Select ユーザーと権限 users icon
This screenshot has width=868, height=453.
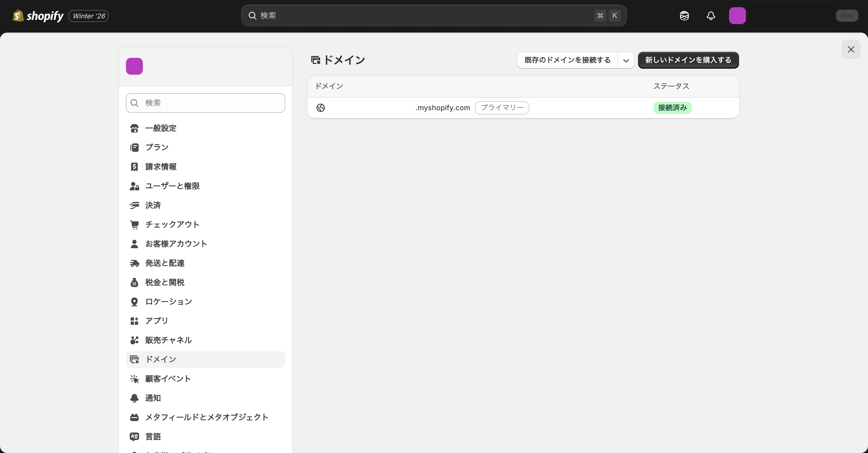(x=134, y=186)
